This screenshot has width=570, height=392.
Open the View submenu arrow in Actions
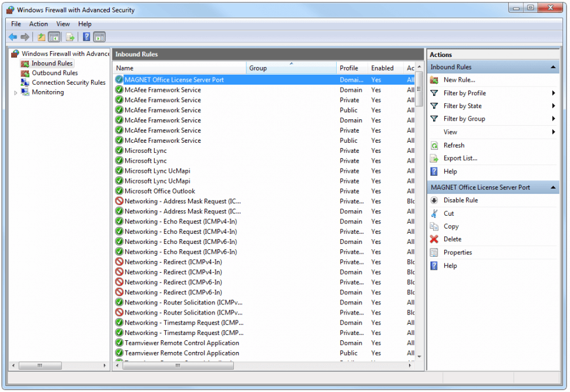coord(554,132)
